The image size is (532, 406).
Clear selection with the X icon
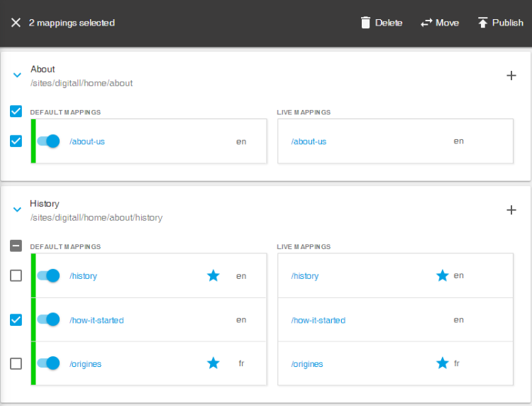click(16, 23)
